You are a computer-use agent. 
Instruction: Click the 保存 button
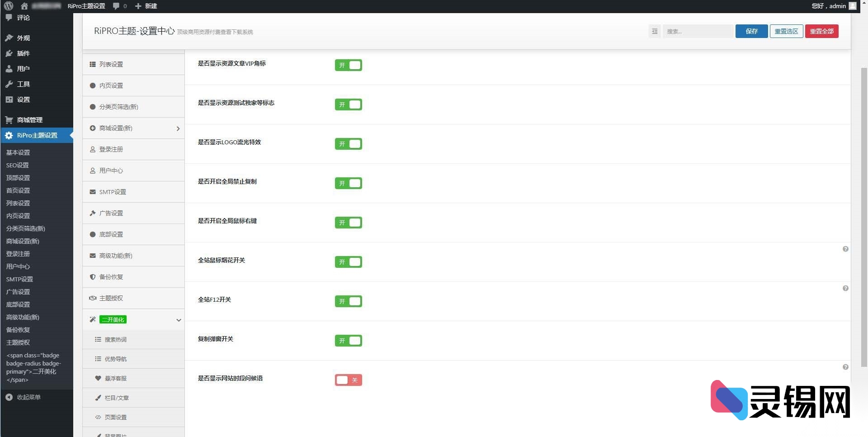[x=751, y=31]
